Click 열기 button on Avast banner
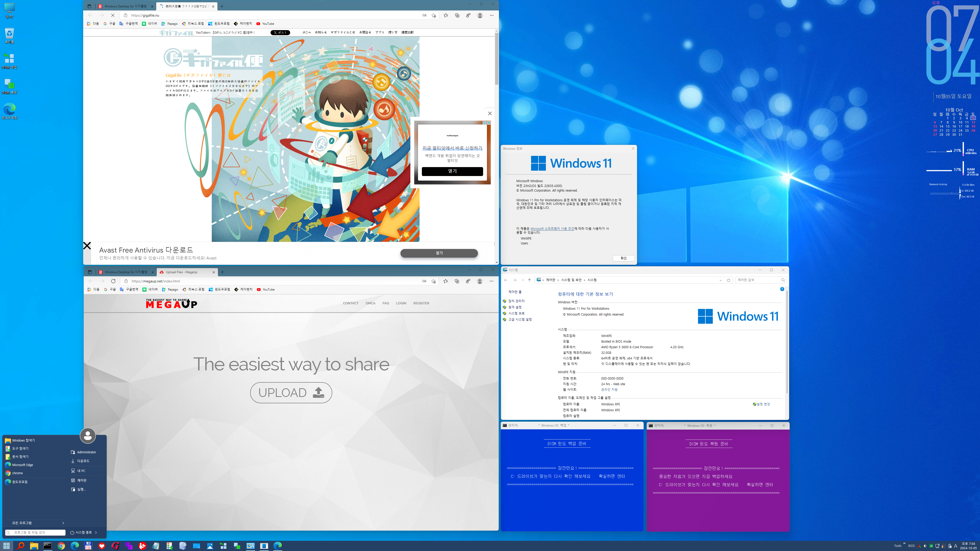The image size is (980, 551). pos(439,253)
